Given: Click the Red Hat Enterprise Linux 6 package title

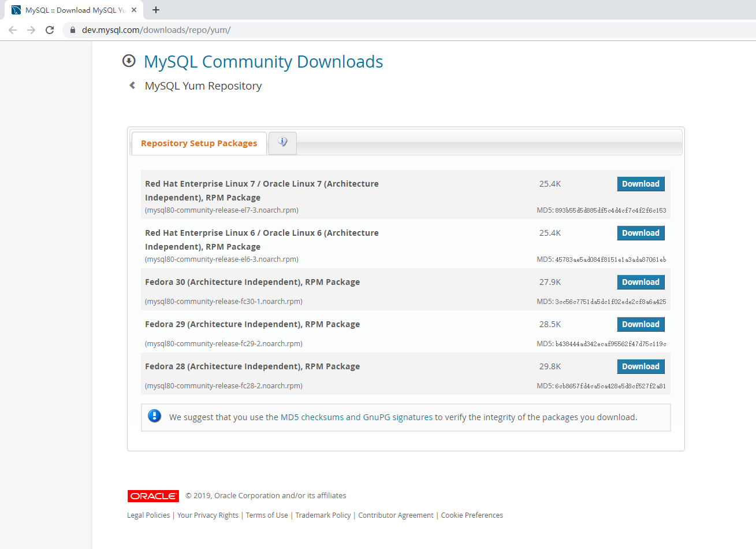Looking at the screenshot, I should point(262,240).
